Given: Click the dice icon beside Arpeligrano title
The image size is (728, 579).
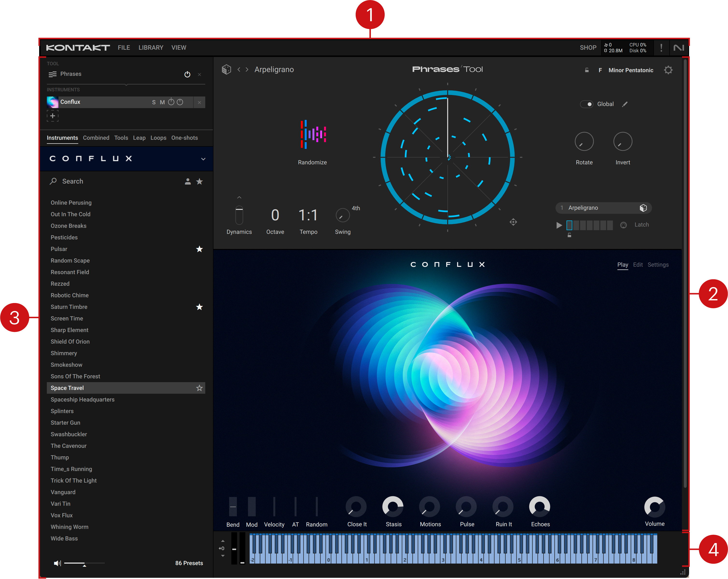Looking at the screenshot, I should coord(226,69).
